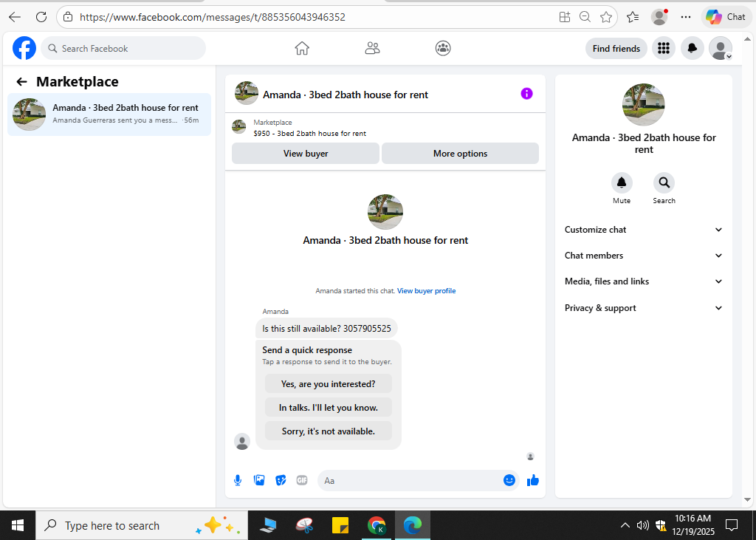Viewport: 756px width, 540px height.
Task: Click the Windows Start button
Action: (x=18, y=525)
